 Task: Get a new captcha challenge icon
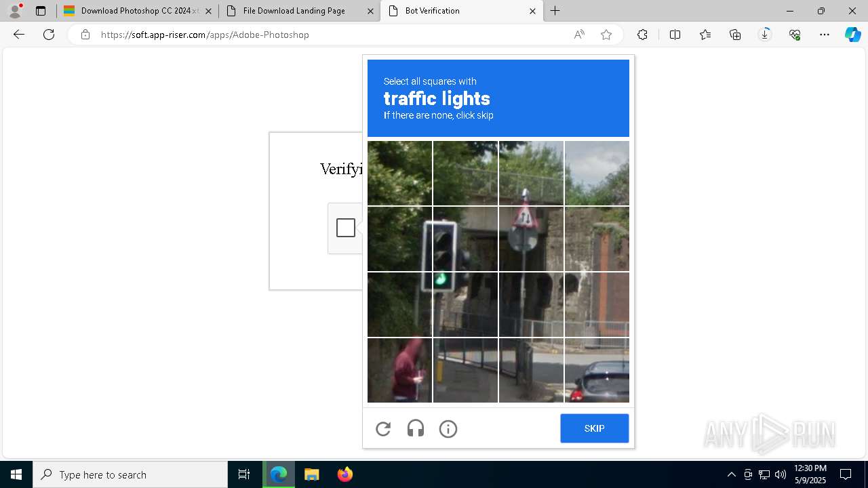pyautogui.click(x=383, y=428)
